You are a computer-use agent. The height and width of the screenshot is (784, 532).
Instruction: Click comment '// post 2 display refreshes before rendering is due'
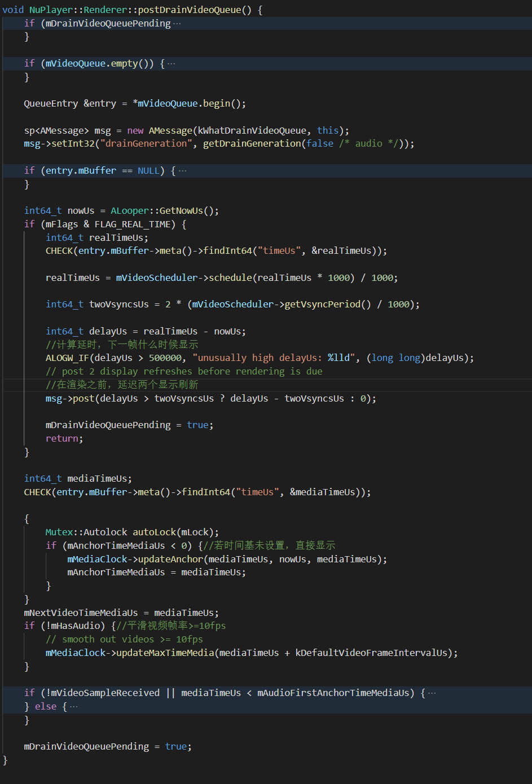pyautogui.click(x=184, y=372)
